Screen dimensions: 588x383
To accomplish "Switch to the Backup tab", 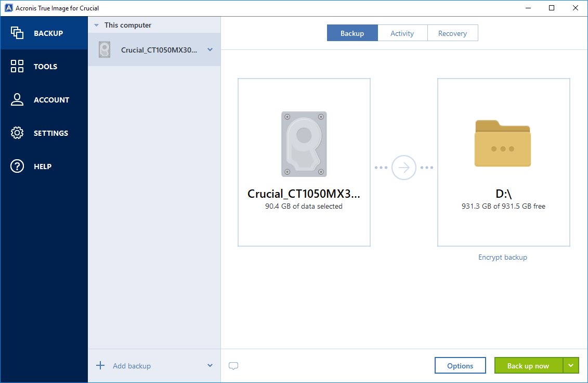I will pos(352,33).
